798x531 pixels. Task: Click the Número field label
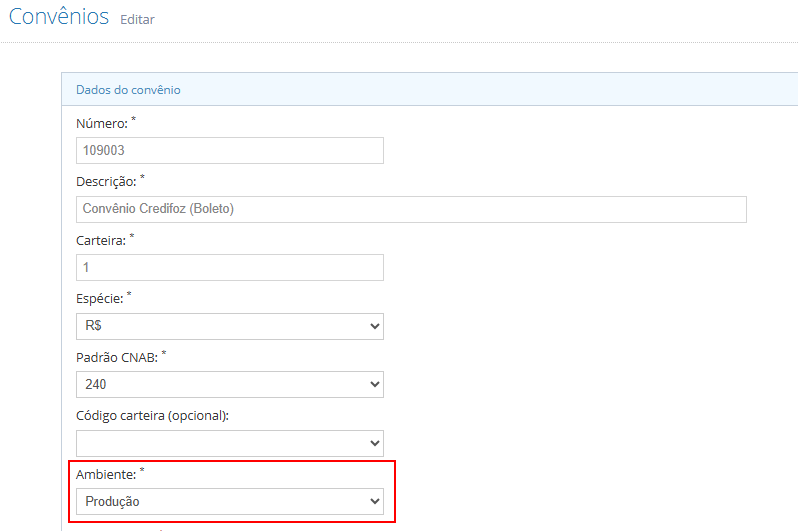[102, 123]
